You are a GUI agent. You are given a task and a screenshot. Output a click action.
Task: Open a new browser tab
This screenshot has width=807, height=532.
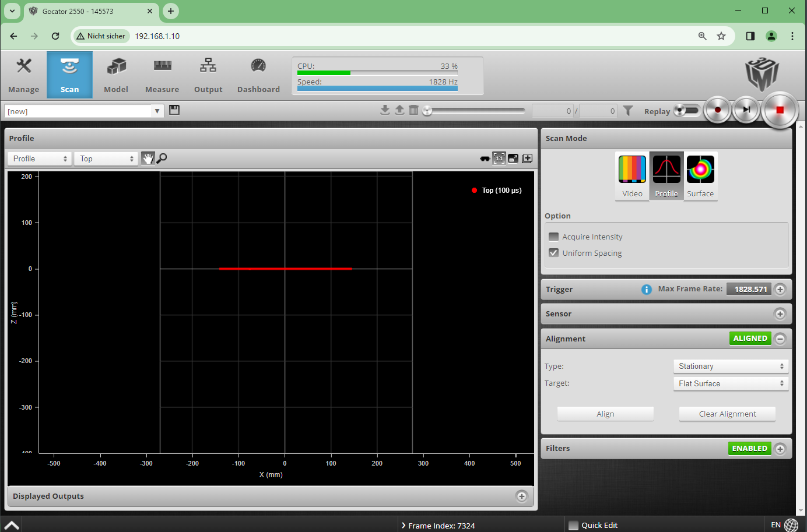tap(171, 11)
